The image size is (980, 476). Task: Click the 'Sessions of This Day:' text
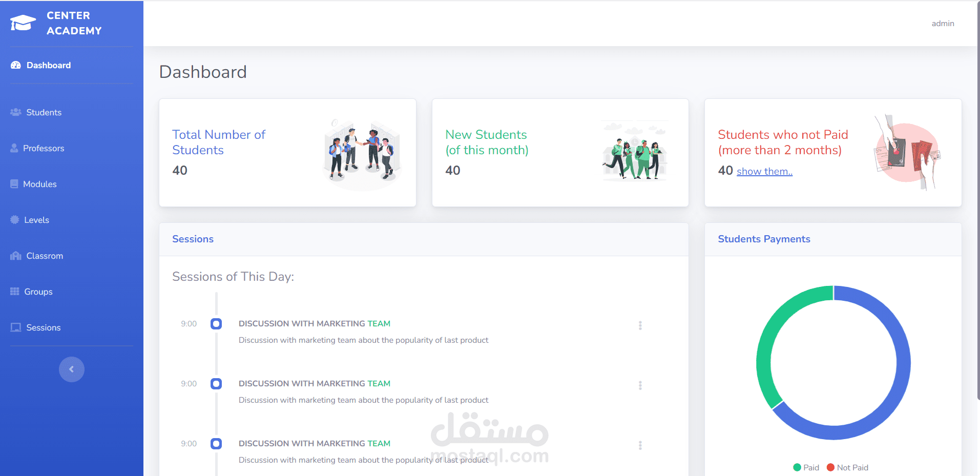[233, 277]
